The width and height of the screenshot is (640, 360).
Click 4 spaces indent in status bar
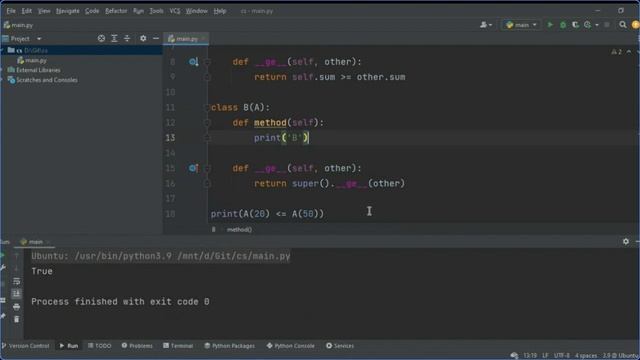coord(586,356)
